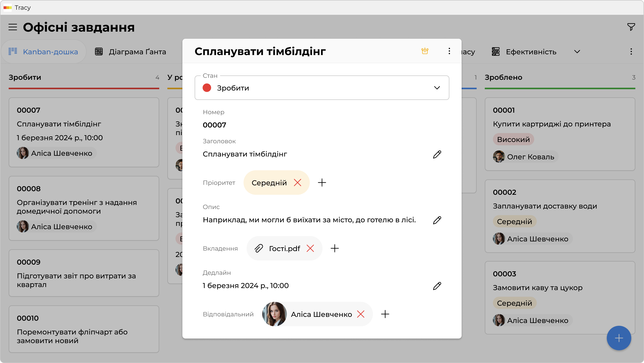Expand the Стан status dropdown

[x=437, y=88]
